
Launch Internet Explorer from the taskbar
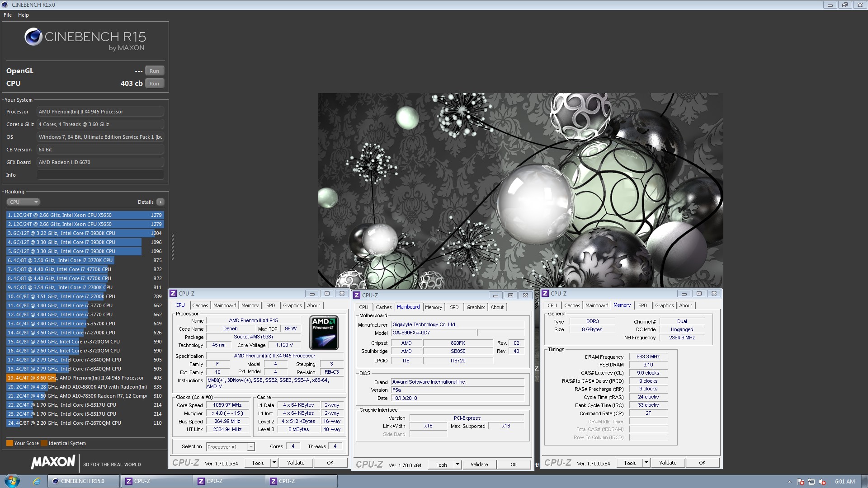pos(37,481)
